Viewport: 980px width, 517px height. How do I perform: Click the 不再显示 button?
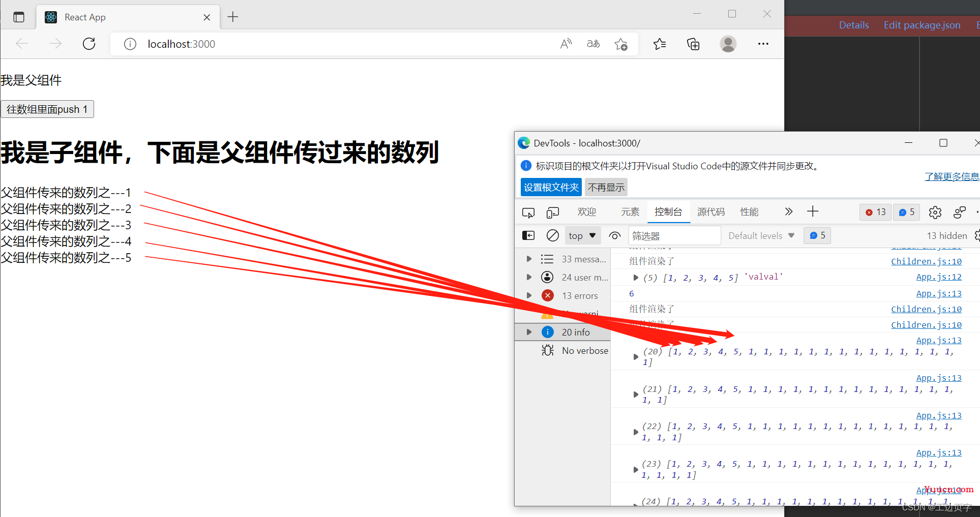606,187
